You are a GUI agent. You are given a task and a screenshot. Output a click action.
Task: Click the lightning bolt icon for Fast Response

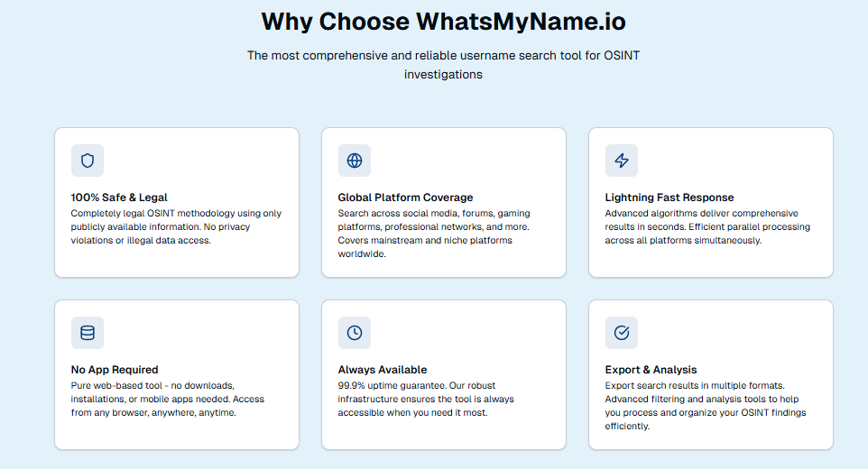tap(622, 161)
